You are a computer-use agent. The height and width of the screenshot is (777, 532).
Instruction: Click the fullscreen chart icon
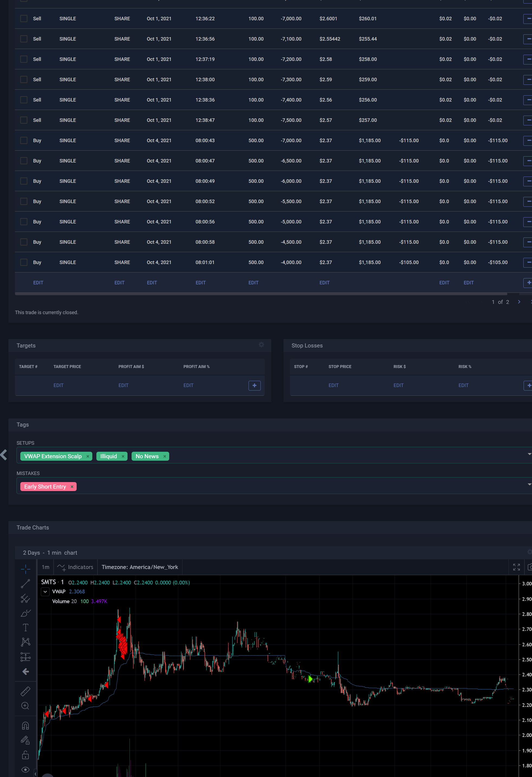(x=516, y=567)
